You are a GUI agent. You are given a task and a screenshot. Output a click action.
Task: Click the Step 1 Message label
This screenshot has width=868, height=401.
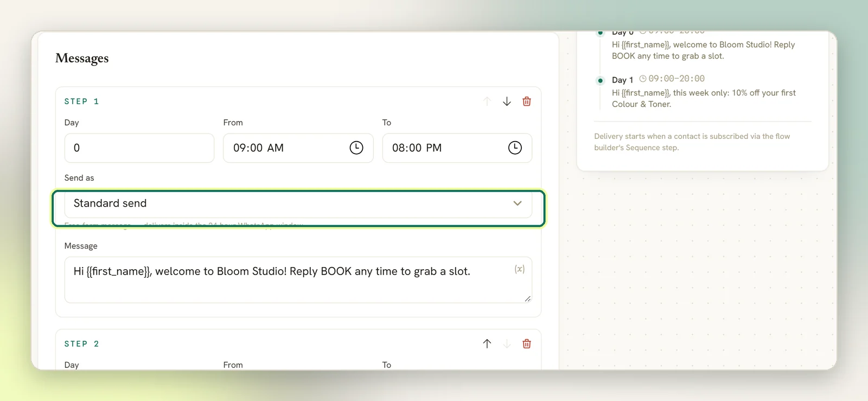(81, 246)
